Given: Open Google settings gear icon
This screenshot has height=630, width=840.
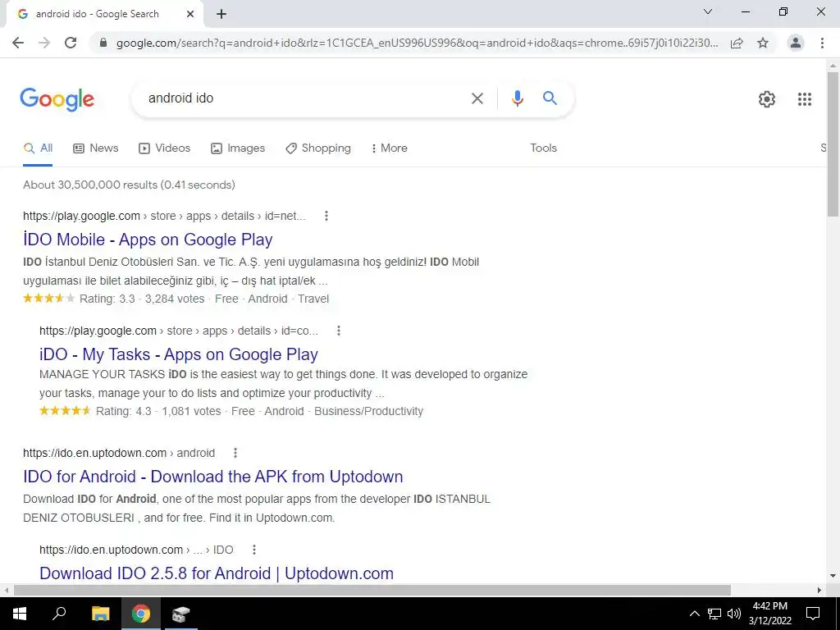Looking at the screenshot, I should pyautogui.click(x=767, y=99).
